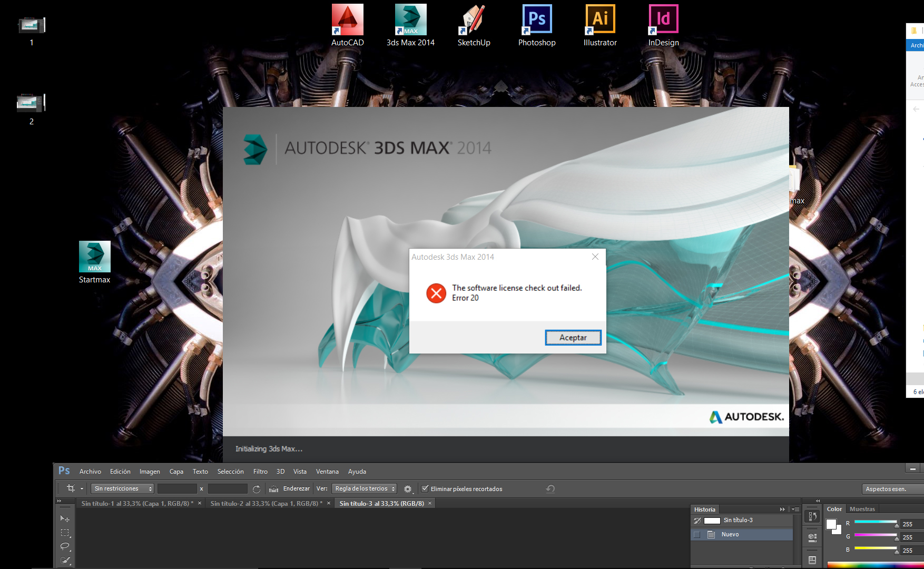Open the Archivo menu in Photoshop

(x=90, y=472)
